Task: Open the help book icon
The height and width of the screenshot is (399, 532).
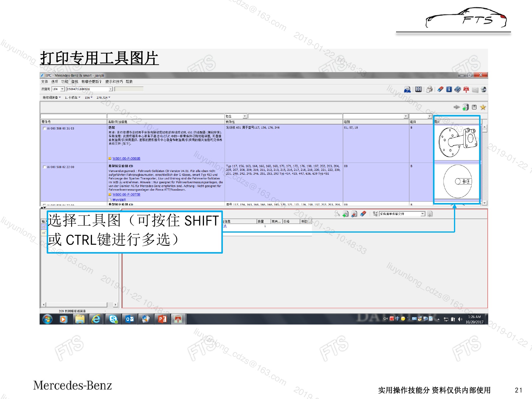Action: [x=458, y=89]
